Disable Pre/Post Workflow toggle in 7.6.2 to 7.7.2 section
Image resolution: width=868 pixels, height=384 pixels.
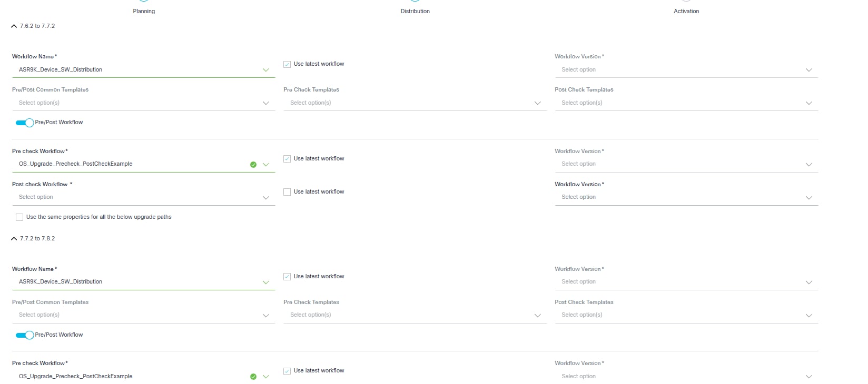tap(25, 123)
